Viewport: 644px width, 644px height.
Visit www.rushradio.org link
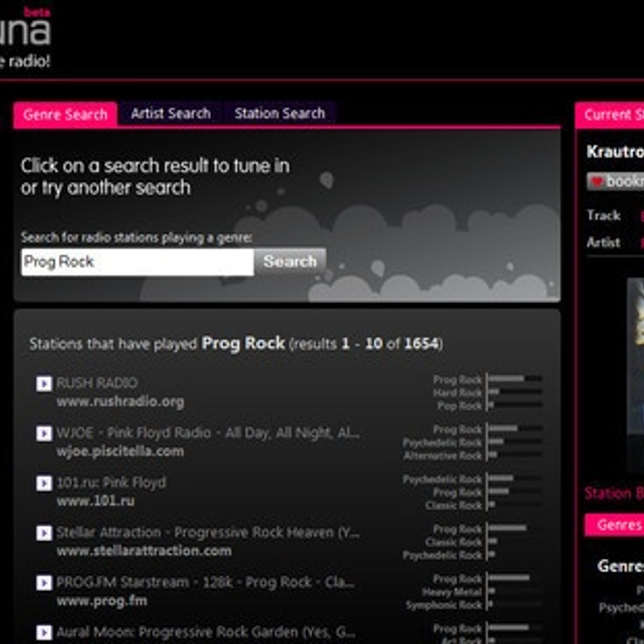coord(120,402)
